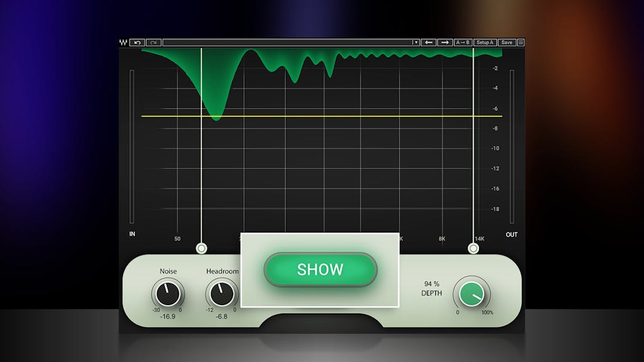644x362 pixels.
Task: Copy settings with A→B button
Action: (463, 43)
